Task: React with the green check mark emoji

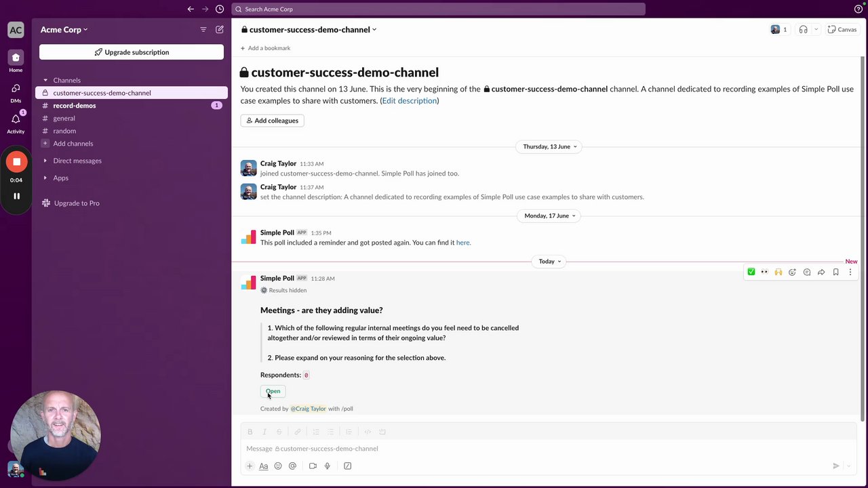Action: tap(751, 272)
